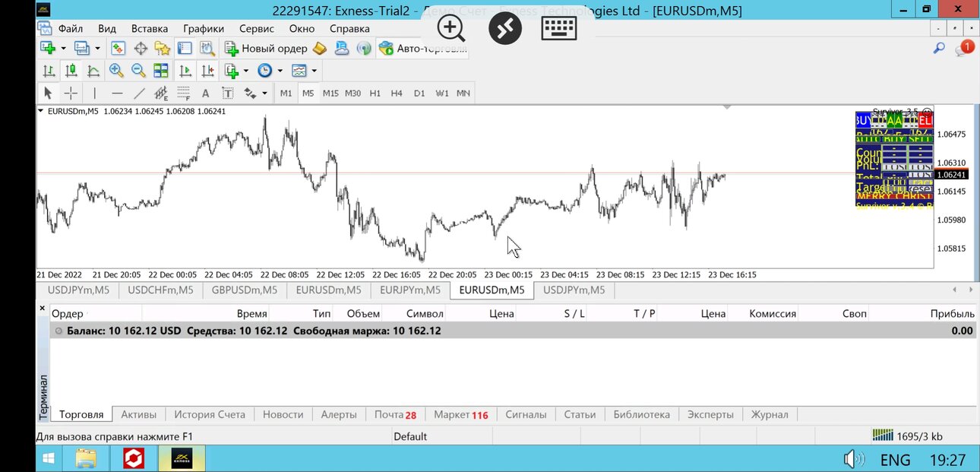Open the virtual hosting cloud icon
The width and height of the screenshot is (980, 472).
[x=342, y=49]
